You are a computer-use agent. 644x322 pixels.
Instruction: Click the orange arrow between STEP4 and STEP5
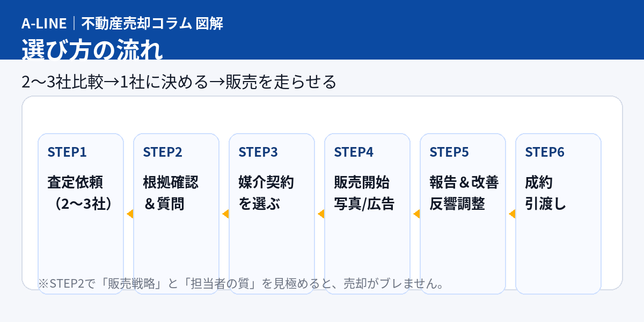416,214
